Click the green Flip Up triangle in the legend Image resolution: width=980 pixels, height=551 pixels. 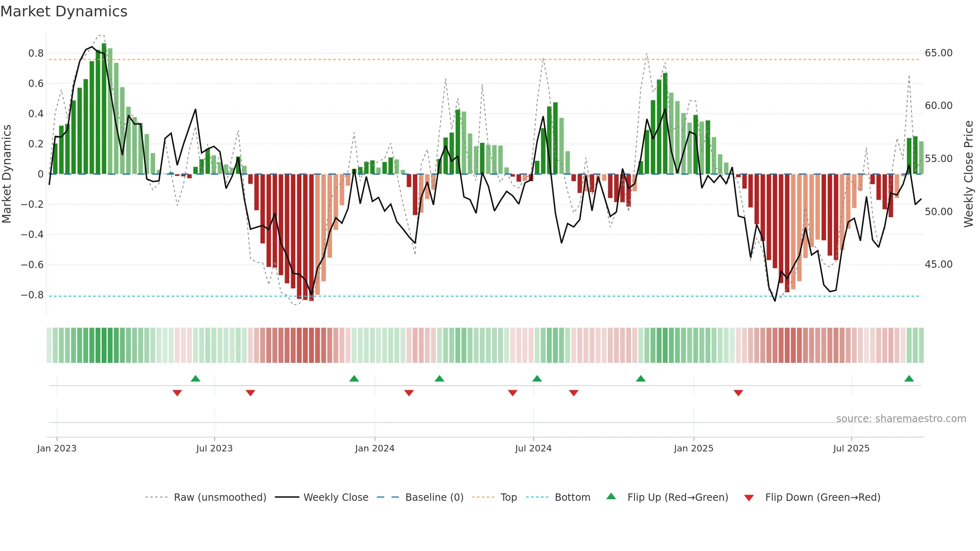click(x=611, y=496)
